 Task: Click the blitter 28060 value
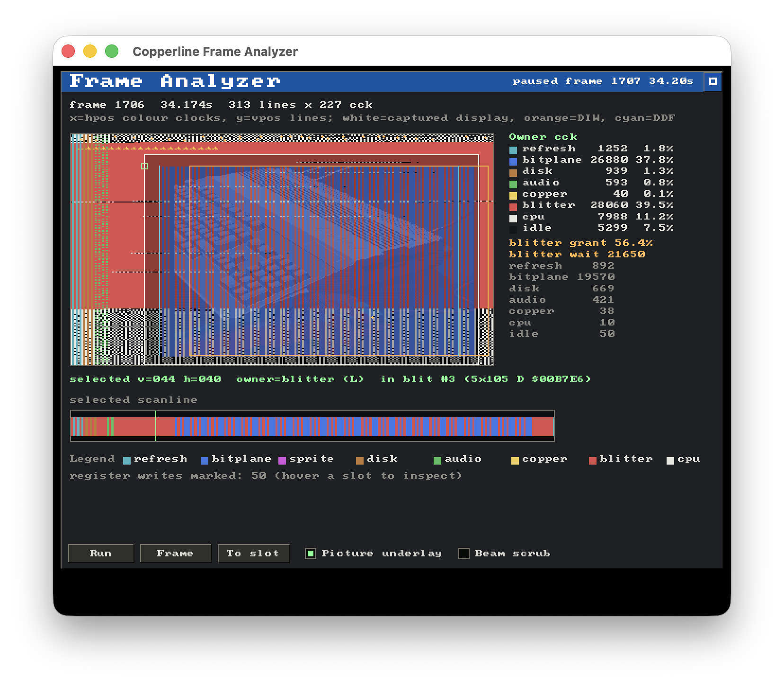[x=609, y=205]
